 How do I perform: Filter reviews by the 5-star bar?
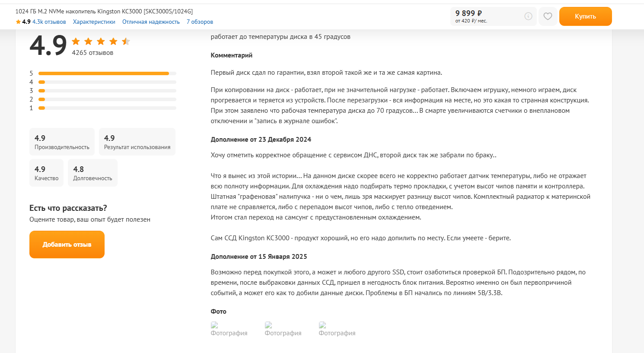[107, 73]
